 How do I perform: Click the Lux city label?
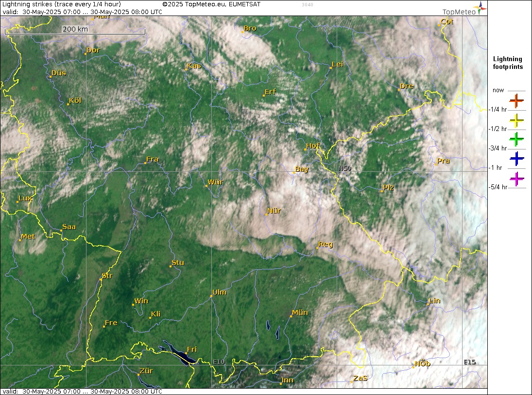tap(25, 198)
